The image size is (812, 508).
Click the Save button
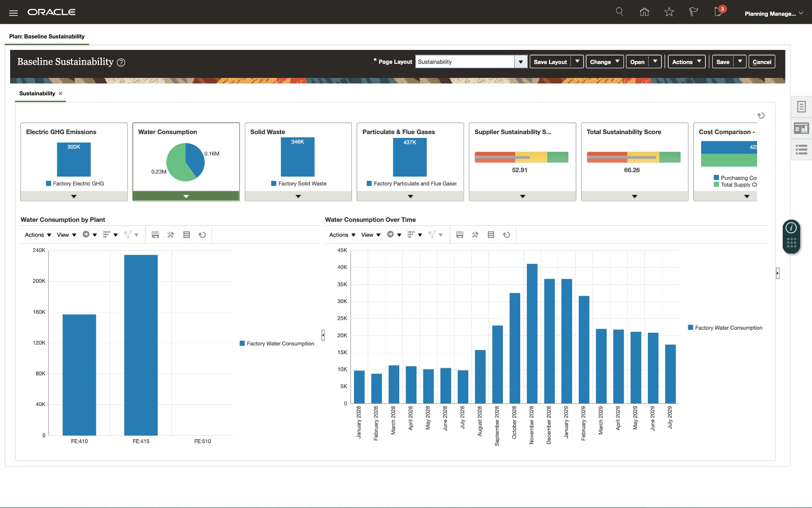point(723,62)
